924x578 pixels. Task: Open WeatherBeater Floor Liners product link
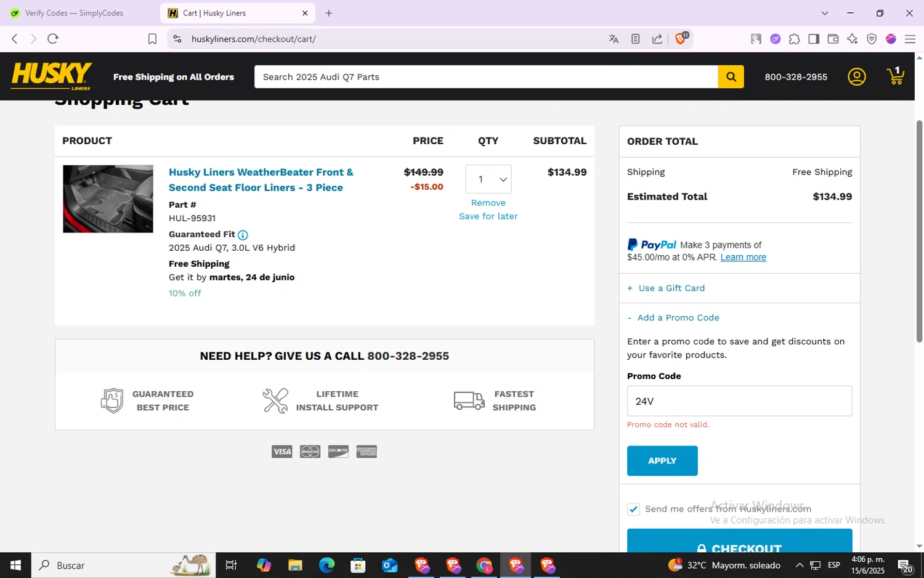[x=261, y=180]
